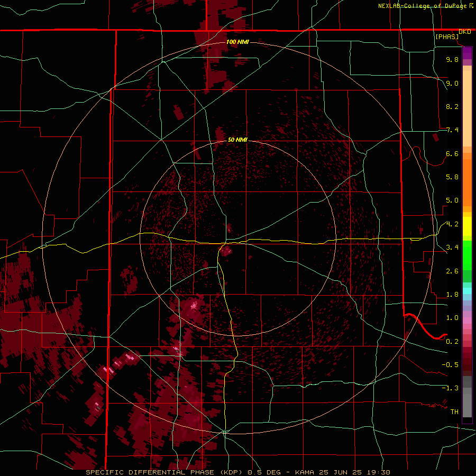Image resolution: width=476 pixels, height=476 pixels.
Task: Click the TH threshold label on the scale
Action: tap(454, 412)
